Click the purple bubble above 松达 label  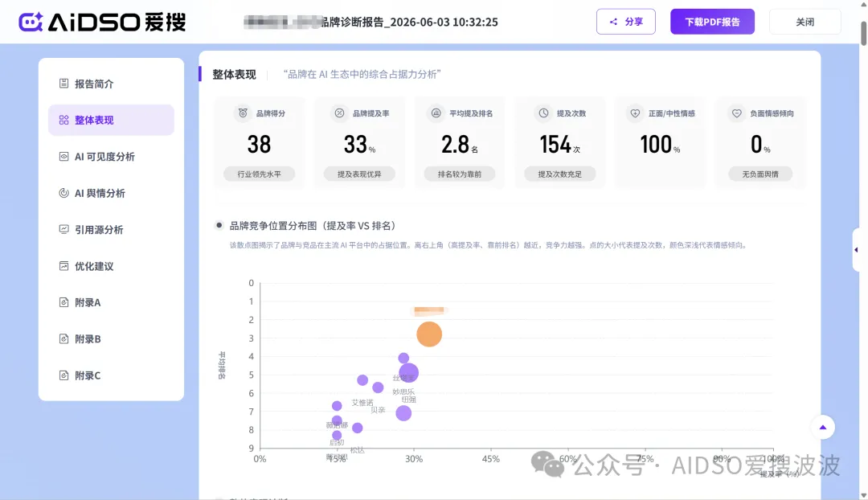tap(357, 428)
